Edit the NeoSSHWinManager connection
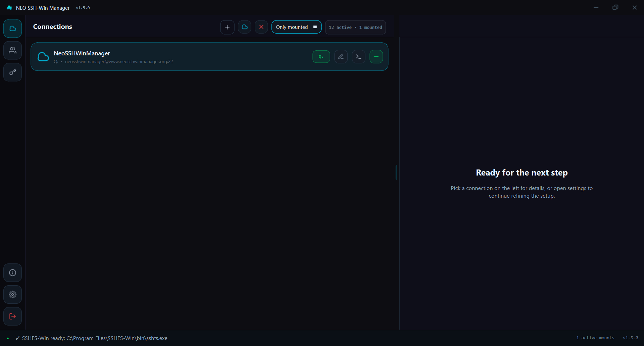Viewport: 644px width, 346px height. tap(341, 57)
